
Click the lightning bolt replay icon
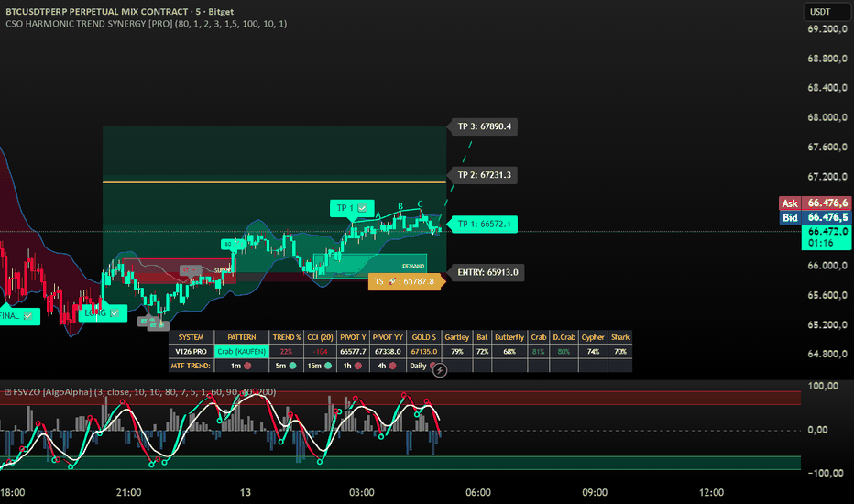[x=440, y=370]
